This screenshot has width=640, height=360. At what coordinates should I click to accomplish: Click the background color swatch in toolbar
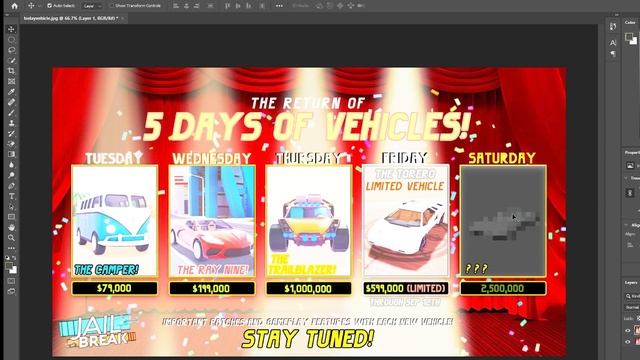click(14, 271)
